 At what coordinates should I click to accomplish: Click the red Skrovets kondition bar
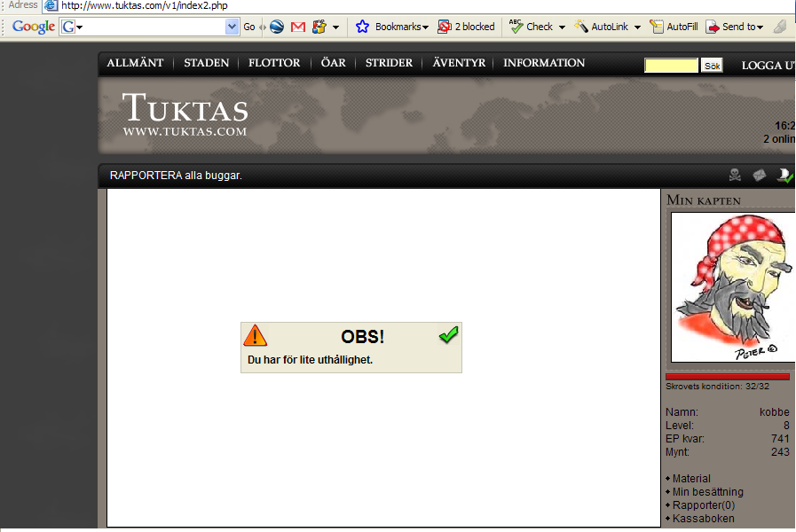click(728, 377)
